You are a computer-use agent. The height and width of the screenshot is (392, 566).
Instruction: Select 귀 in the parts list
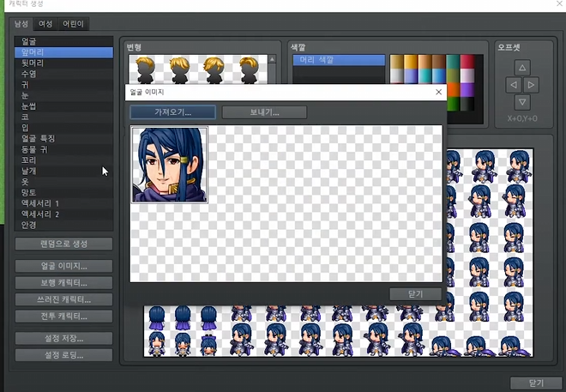[64, 85]
